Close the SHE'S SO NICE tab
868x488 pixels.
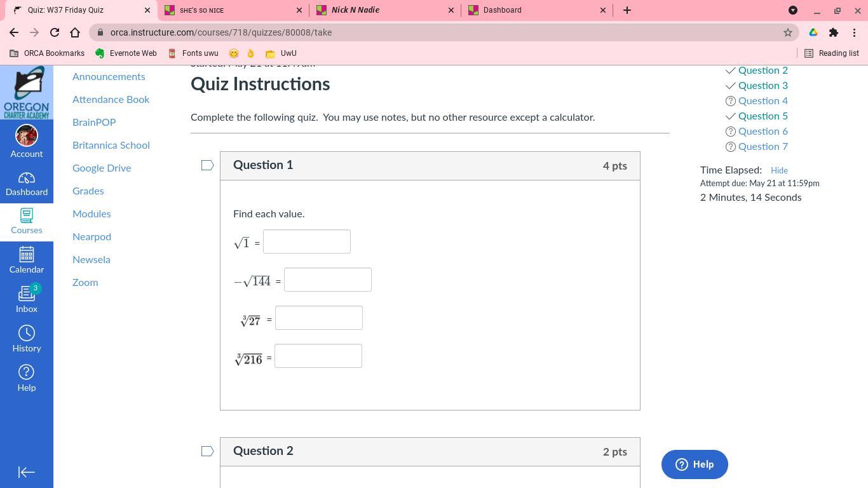(299, 10)
